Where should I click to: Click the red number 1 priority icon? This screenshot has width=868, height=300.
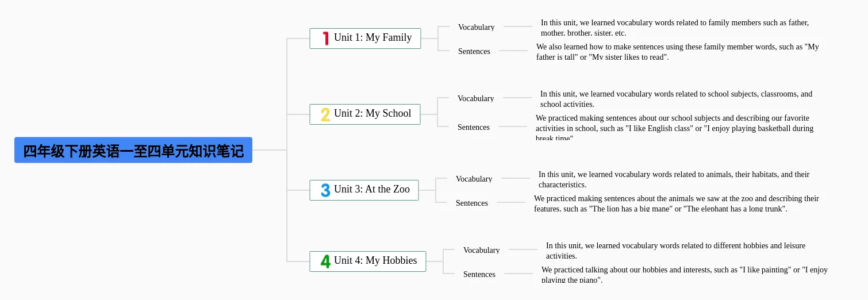click(x=325, y=39)
